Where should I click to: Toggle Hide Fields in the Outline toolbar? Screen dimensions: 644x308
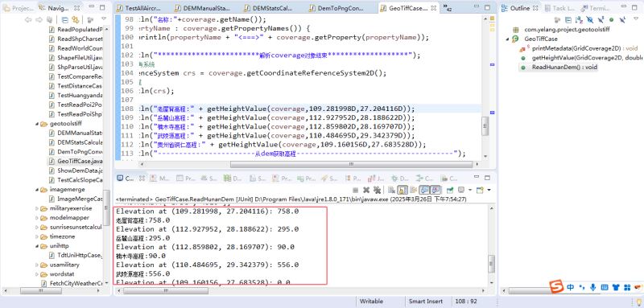tap(590, 19)
